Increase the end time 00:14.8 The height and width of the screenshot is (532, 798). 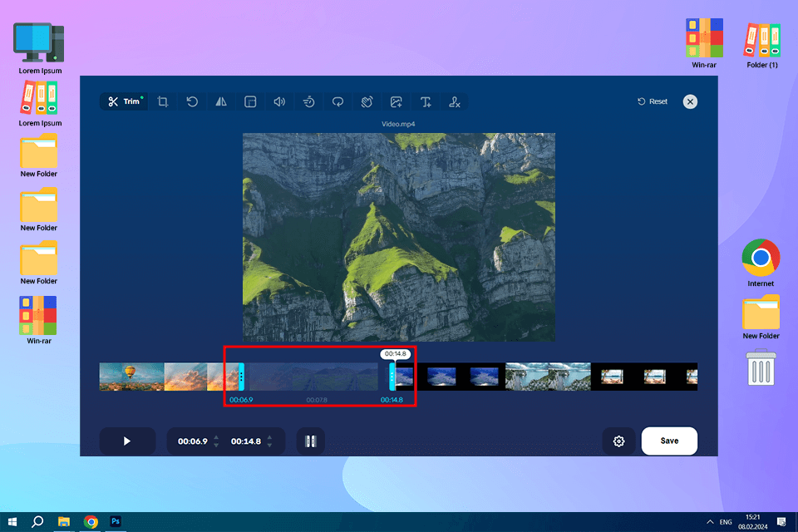(269, 436)
